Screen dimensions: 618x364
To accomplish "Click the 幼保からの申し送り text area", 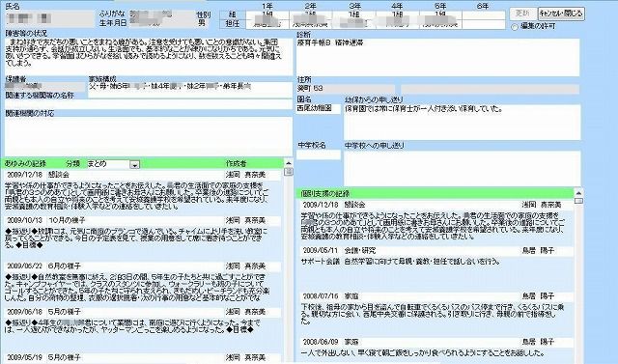I will (462, 122).
